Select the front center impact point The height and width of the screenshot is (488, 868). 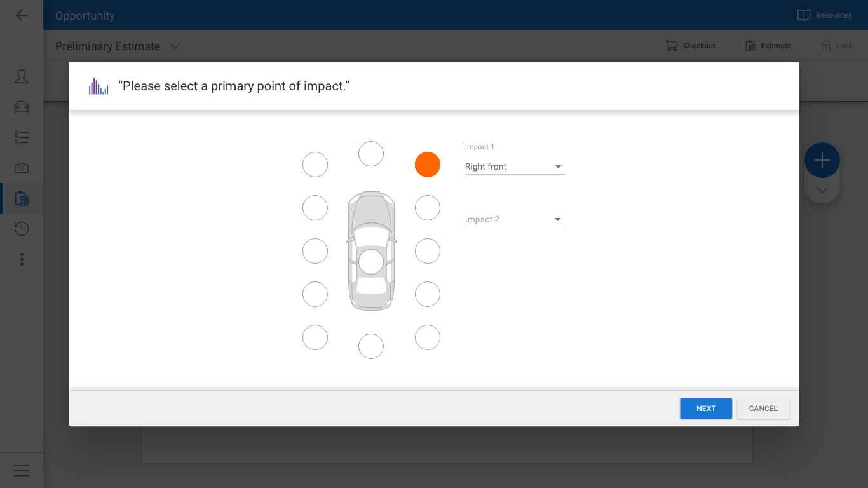371,154
